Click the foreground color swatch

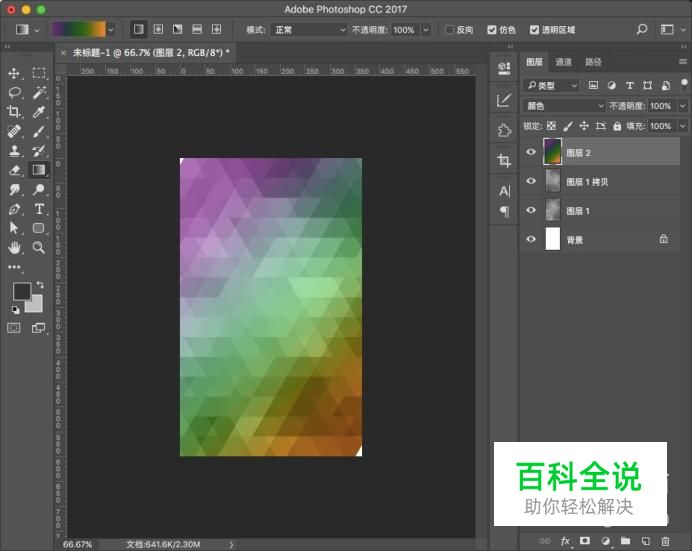(21, 291)
